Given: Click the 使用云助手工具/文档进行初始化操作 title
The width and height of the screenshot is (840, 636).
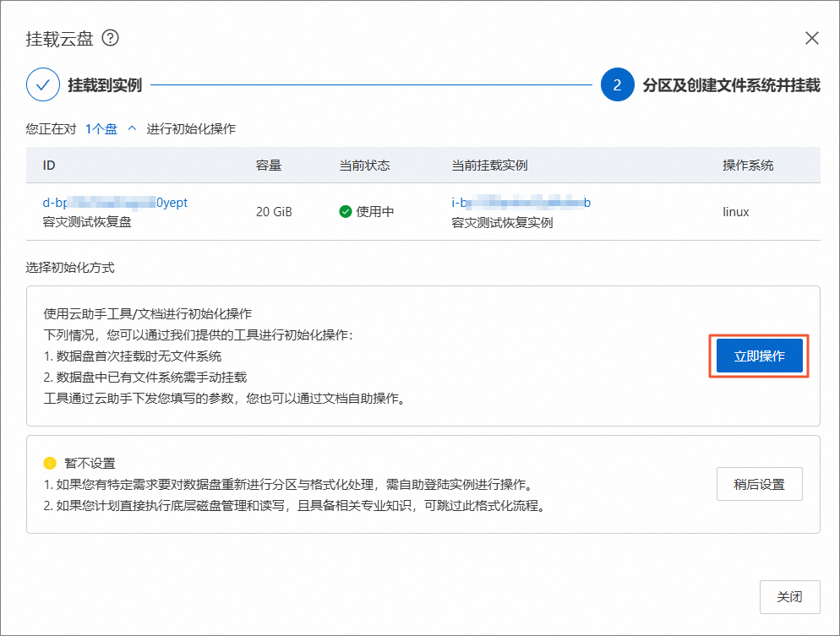Looking at the screenshot, I should [147, 313].
